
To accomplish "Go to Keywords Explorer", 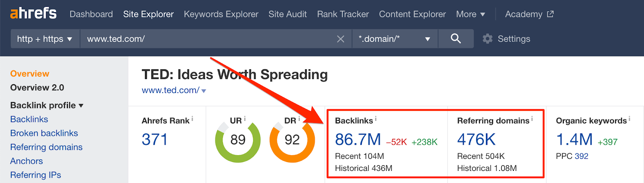I will (x=221, y=14).
